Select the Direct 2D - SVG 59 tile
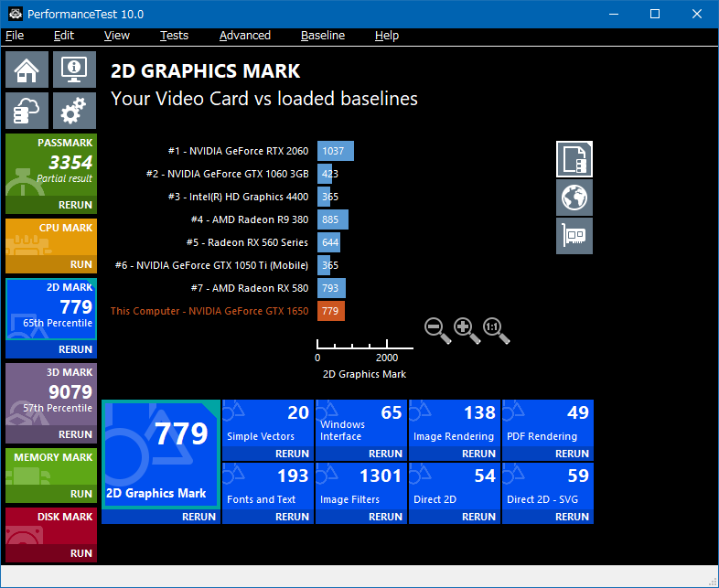Image resolution: width=719 pixels, height=588 pixels. pos(548,486)
